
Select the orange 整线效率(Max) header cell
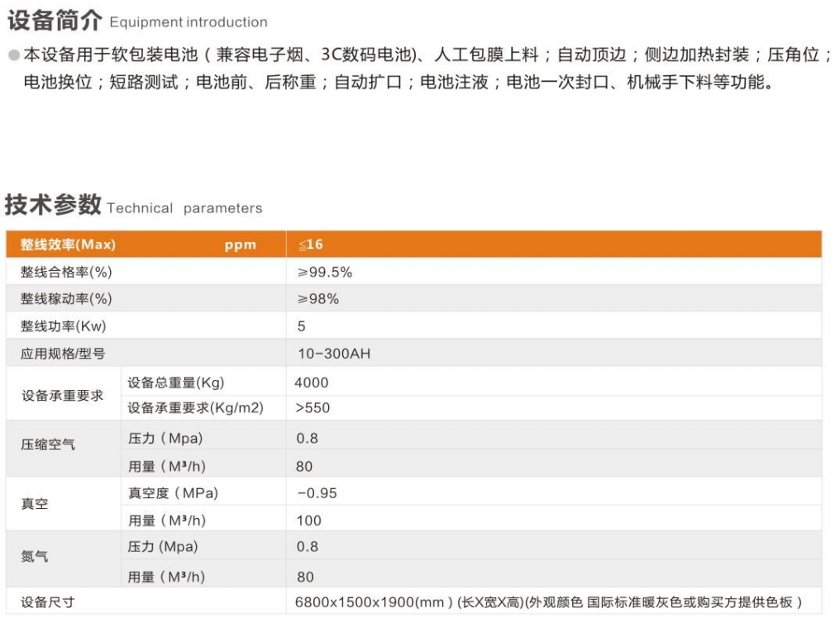point(68,245)
